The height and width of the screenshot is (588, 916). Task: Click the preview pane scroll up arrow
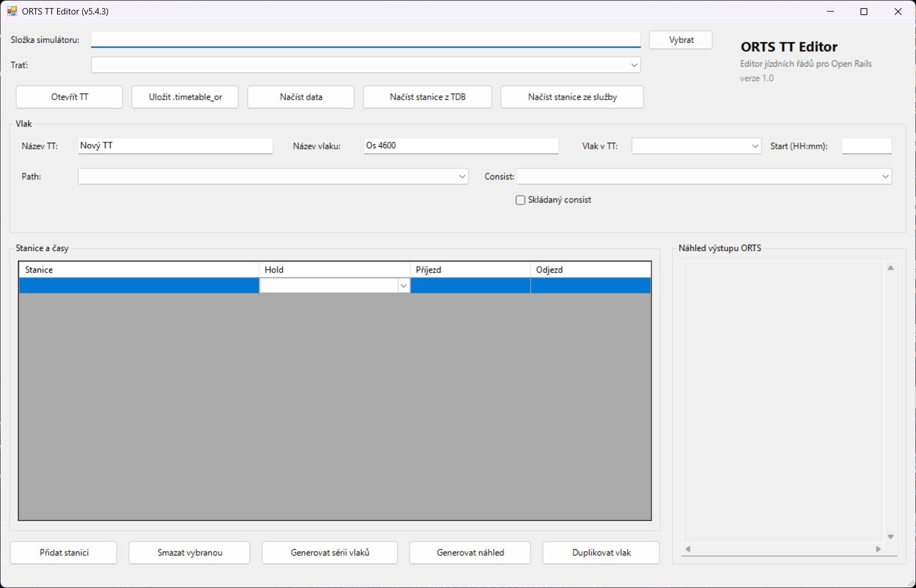click(891, 268)
